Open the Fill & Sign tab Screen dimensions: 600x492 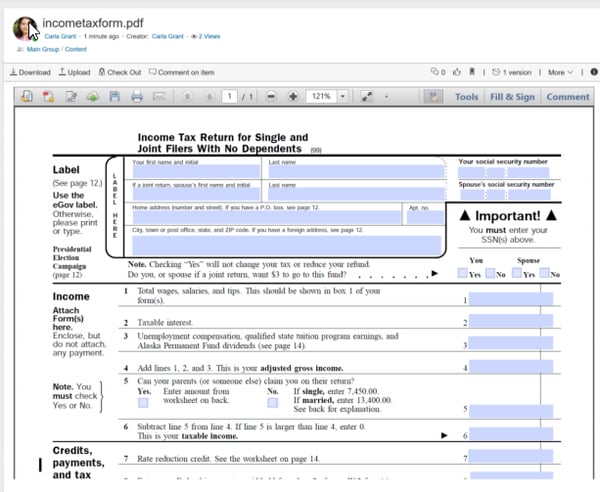(511, 97)
